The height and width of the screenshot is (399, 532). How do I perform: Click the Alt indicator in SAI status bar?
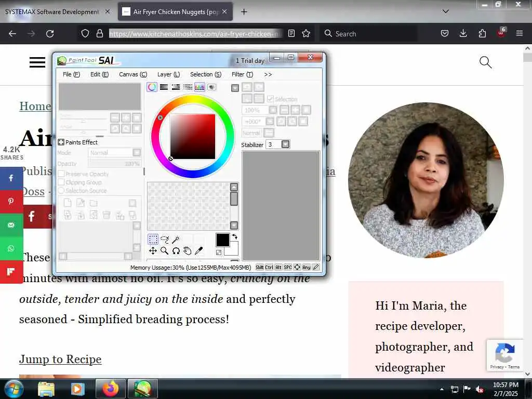click(278, 268)
